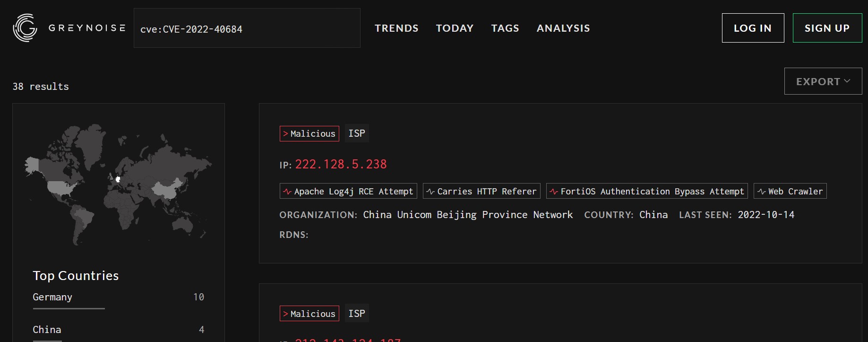Image resolution: width=868 pixels, height=342 pixels.
Task: Click the second result's Malicious badge
Action: [309, 314]
